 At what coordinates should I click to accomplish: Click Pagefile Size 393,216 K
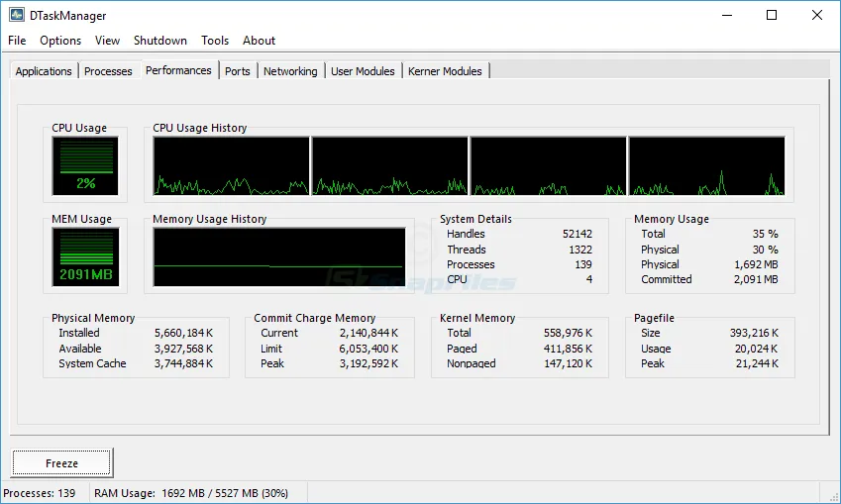(754, 333)
